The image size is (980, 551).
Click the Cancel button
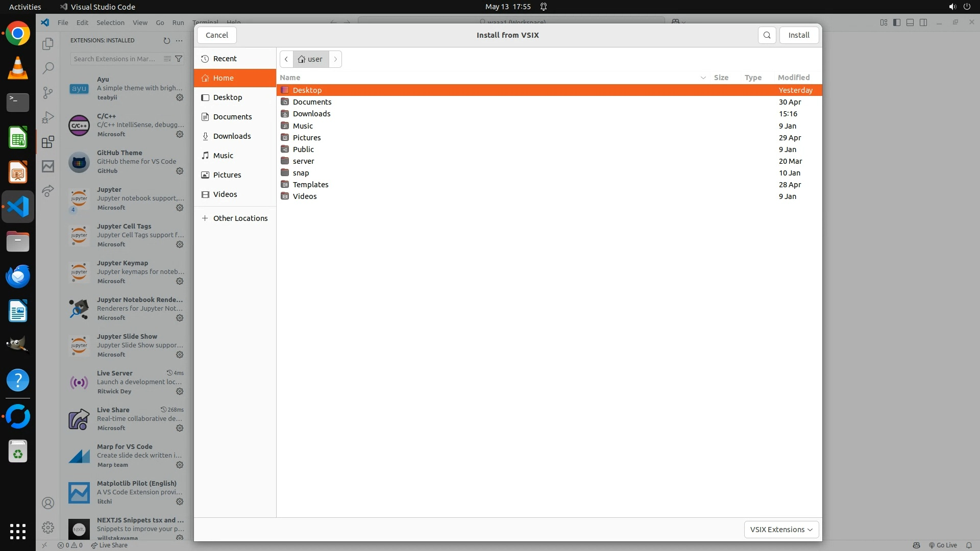[x=217, y=35]
